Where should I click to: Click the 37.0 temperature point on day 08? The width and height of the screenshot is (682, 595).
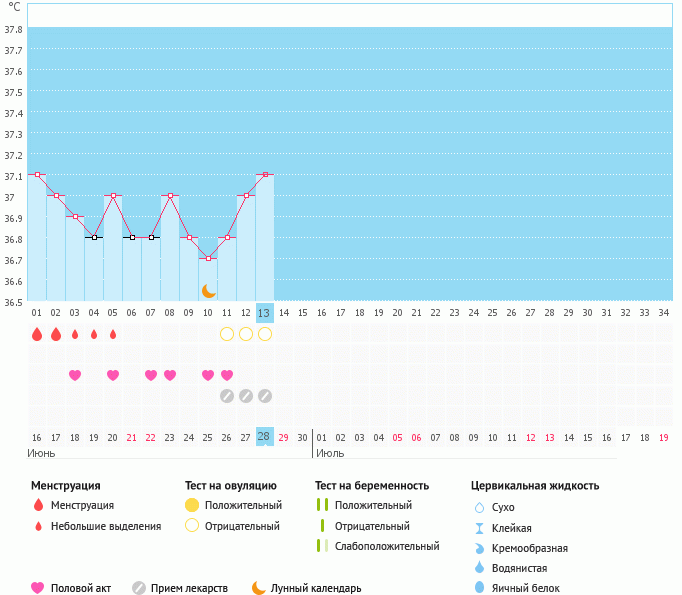pos(170,196)
